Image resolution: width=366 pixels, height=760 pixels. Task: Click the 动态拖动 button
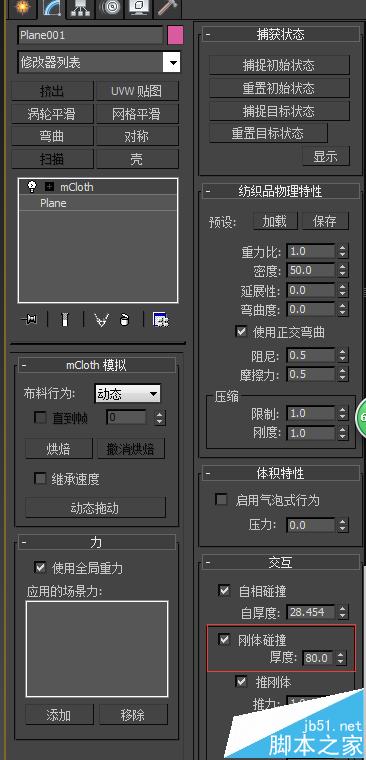[x=95, y=508]
